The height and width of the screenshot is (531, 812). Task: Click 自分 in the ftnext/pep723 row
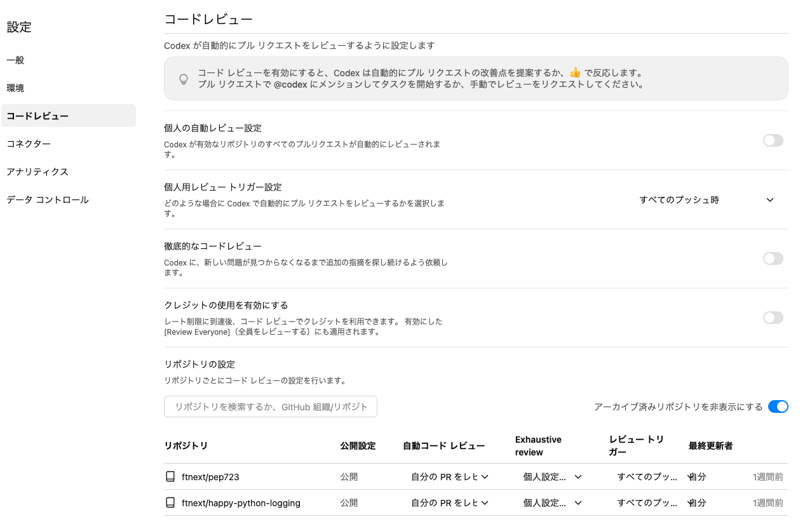pos(698,476)
